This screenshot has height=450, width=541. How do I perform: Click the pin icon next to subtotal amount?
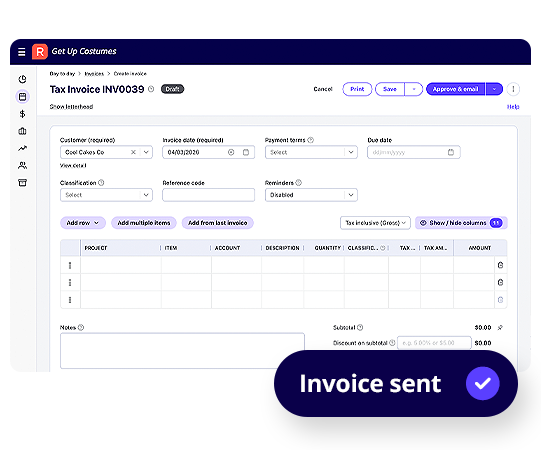(x=500, y=327)
